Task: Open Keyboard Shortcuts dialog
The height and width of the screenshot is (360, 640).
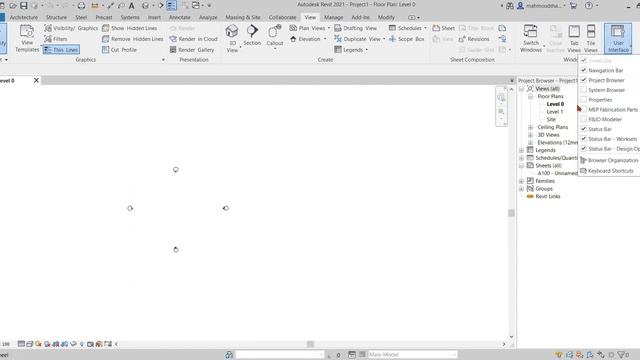Action: click(x=607, y=171)
